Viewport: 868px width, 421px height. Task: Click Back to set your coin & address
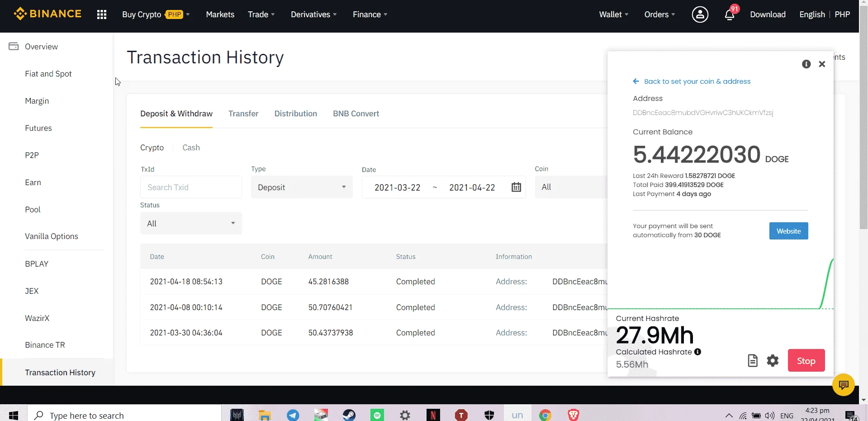697,81
